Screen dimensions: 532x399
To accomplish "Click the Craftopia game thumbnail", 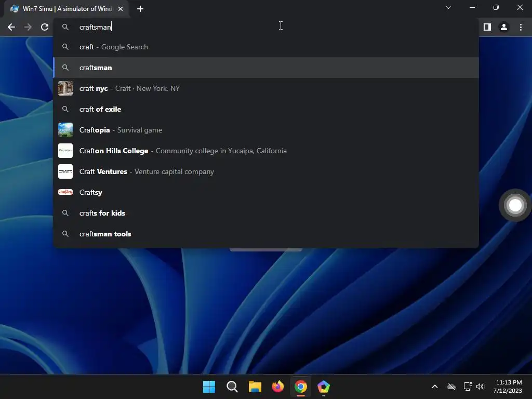I will (x=65, y=130).
